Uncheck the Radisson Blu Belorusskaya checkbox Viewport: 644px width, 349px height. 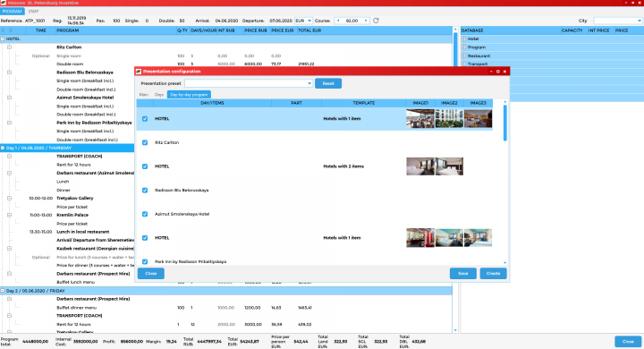point(145,191)
